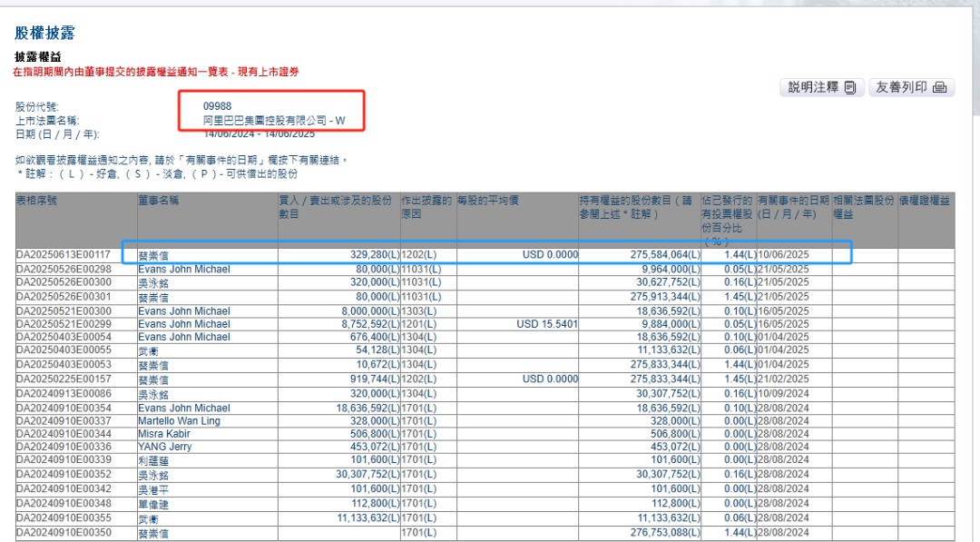This screenshot has width=980, height=542.
Task: Select form serial DA20240910E00348
Action: pyautogui.click(x=64, y=503)
